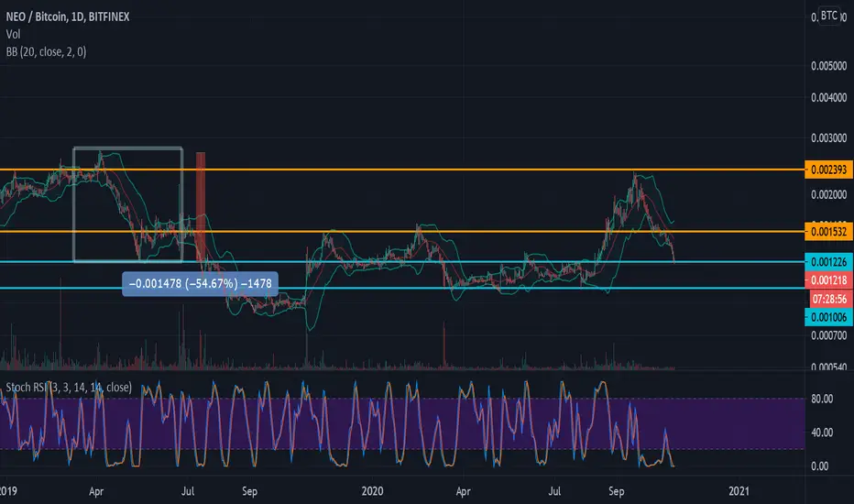Click the 0.004000 price axis label
Viewport: 854px width, 504px height.
(828, 97)
